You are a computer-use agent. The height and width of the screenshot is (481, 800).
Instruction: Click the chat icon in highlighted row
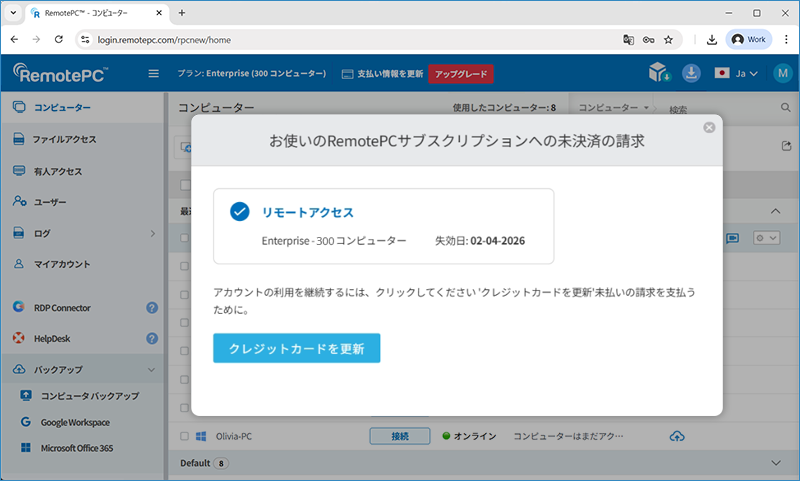(733, 238)
